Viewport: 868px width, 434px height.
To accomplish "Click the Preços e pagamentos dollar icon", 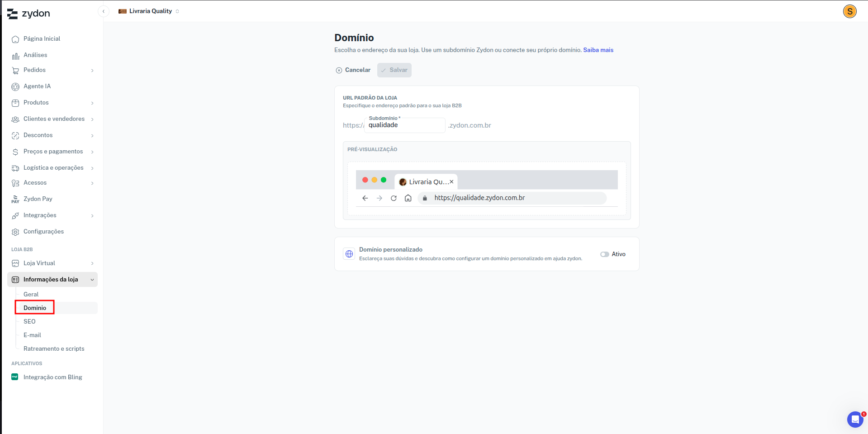I will pos(15,152).
